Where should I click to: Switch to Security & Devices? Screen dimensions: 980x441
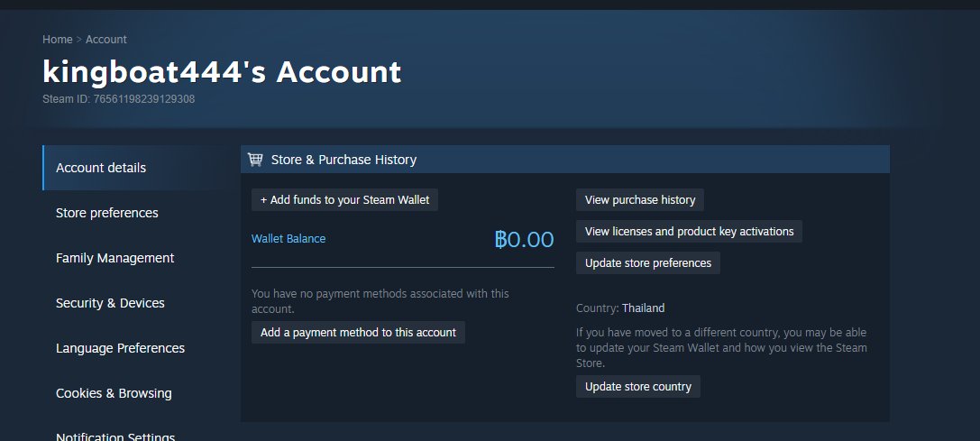click(110, 303)
